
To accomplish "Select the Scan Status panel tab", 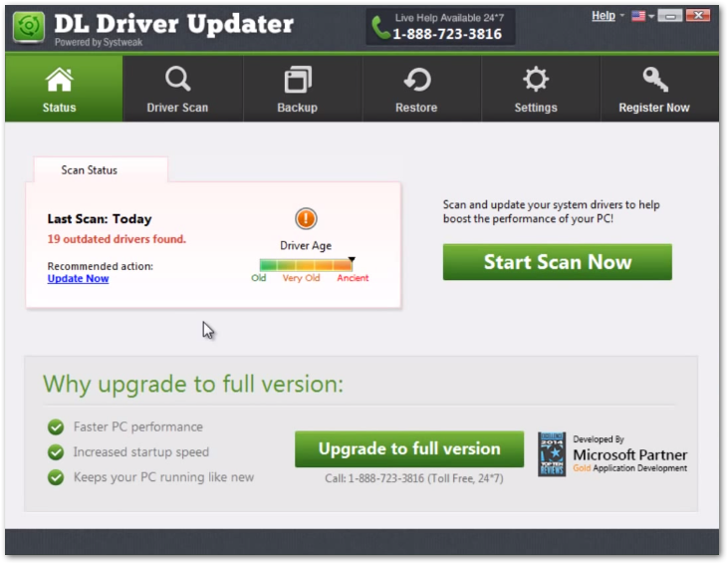I will (101, 170).
